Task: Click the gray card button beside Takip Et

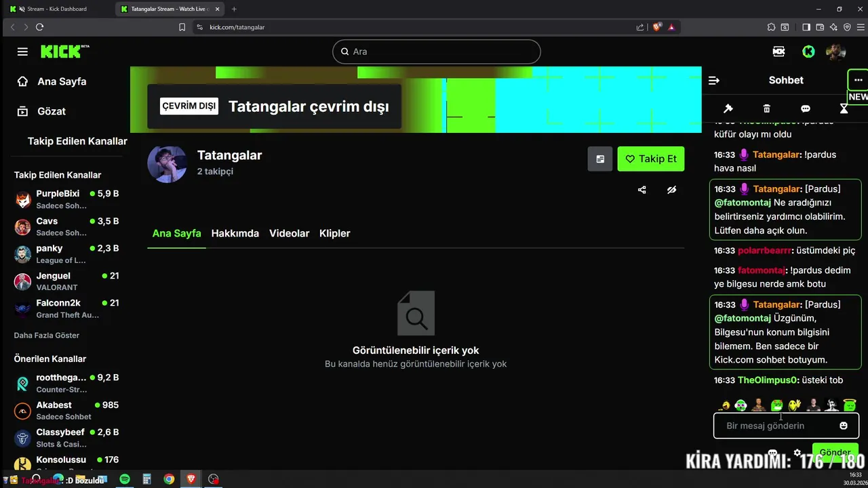Action: pyautogui.click(x=600, y=159)
